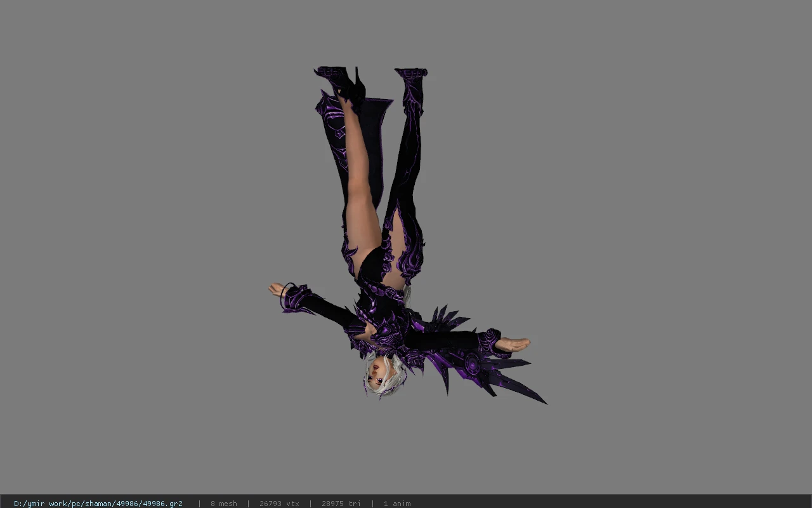The image size is (812, 508).
Task: Click the '28975 tri' triangle count
Action: pos(341,504)
